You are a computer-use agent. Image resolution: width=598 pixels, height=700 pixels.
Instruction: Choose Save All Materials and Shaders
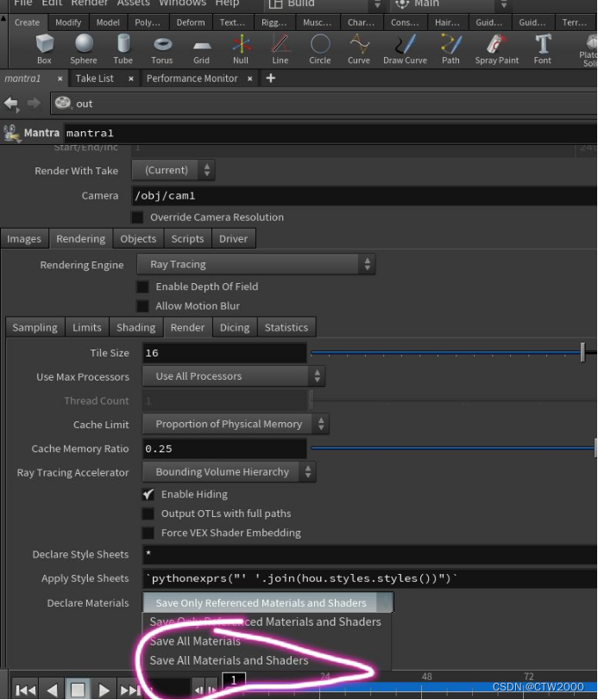229,660
